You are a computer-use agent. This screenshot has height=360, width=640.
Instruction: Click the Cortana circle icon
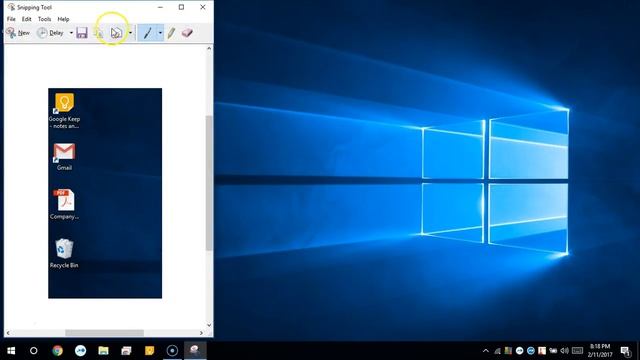click(34, 351)
